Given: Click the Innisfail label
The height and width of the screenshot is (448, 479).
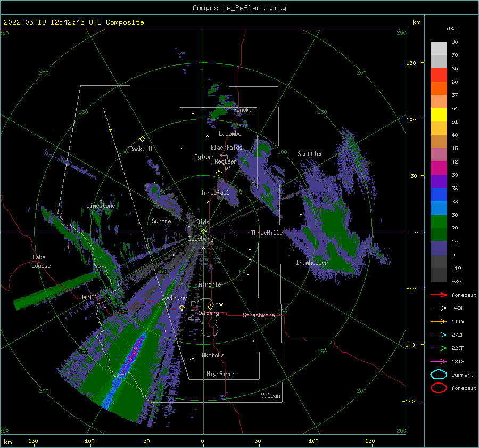Looking at the screenshot, I should pos(215,193).
